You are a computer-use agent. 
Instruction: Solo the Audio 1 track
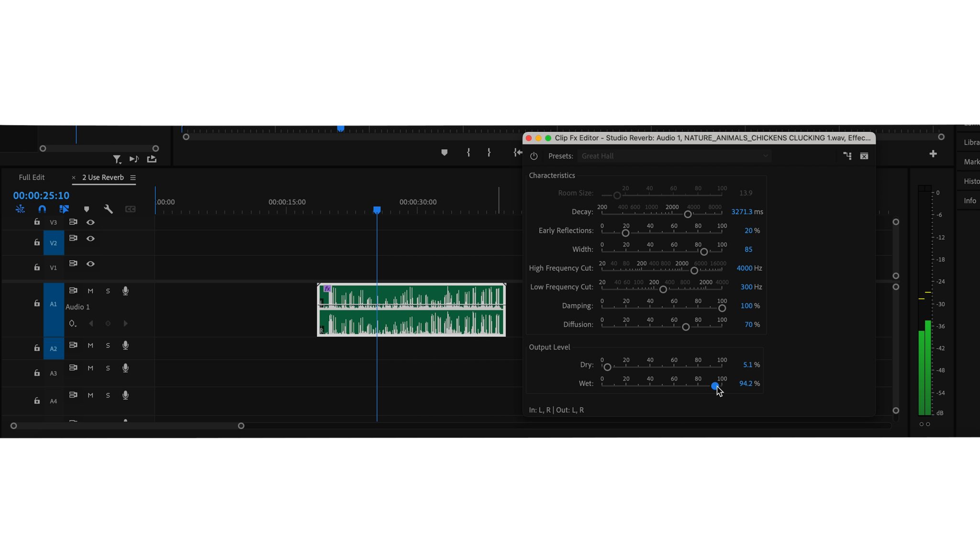click(108, 290)
